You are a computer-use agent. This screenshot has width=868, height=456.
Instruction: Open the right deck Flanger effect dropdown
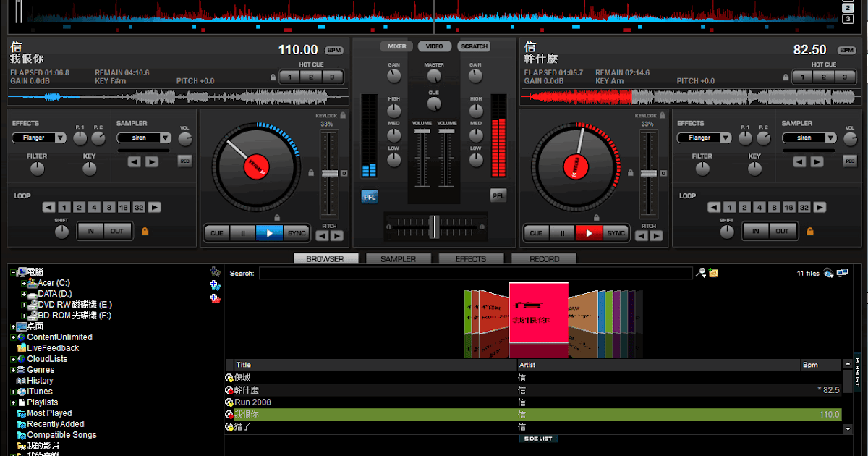705,138
